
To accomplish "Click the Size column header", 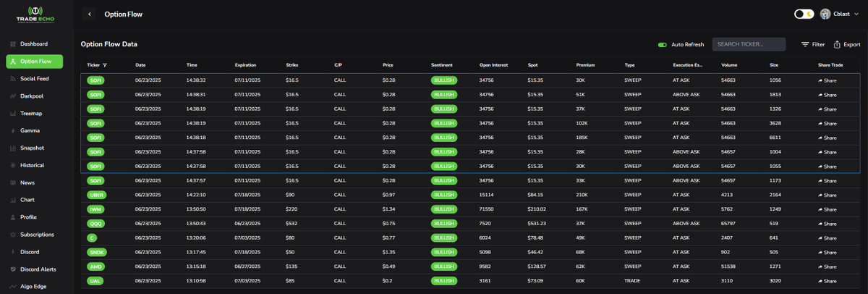I will click(x=774, y=65).
